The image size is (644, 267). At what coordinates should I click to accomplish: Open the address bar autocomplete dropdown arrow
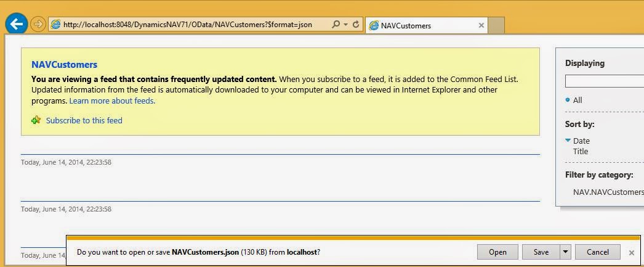(345, 25)
